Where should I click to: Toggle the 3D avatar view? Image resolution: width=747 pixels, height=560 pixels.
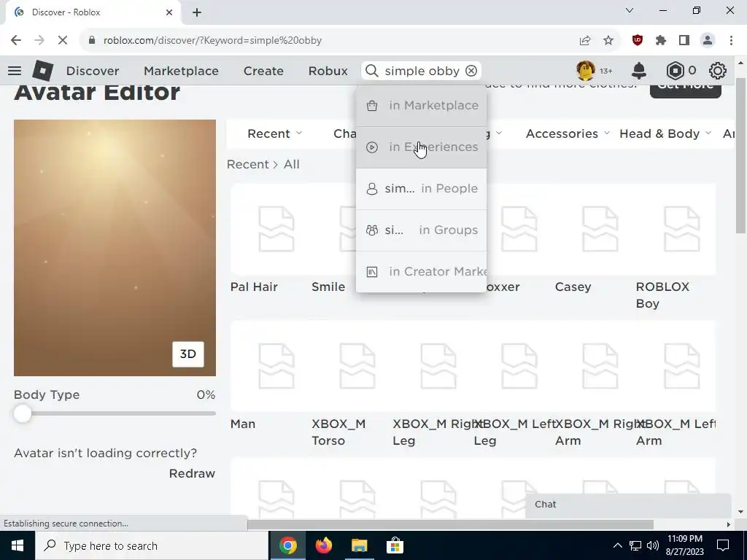click(x=188, y=354)
